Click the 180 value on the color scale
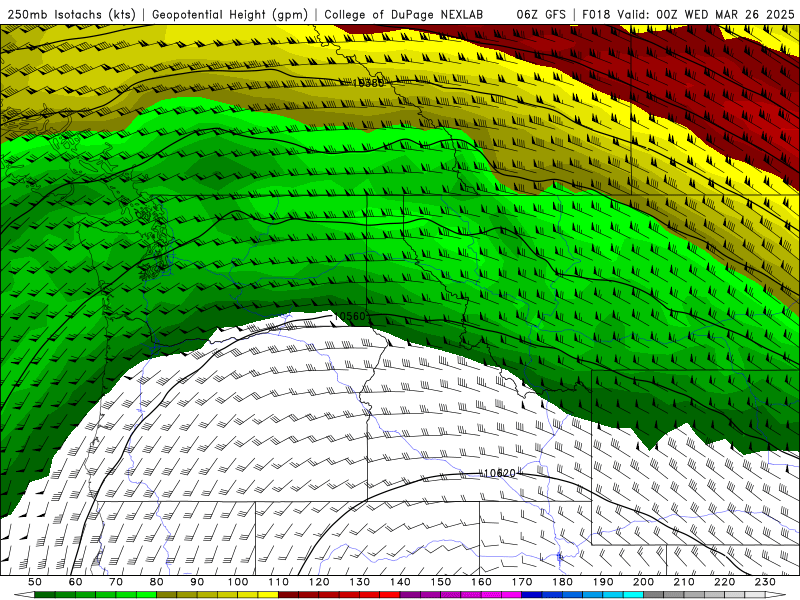Image resolution: width=800 pixels, height=600 pixels. pyautogui.click(x=562, y=582)
